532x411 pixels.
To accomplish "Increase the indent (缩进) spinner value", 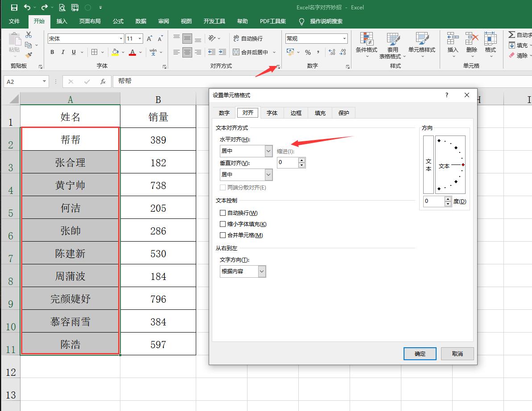I will click(301, 160).
